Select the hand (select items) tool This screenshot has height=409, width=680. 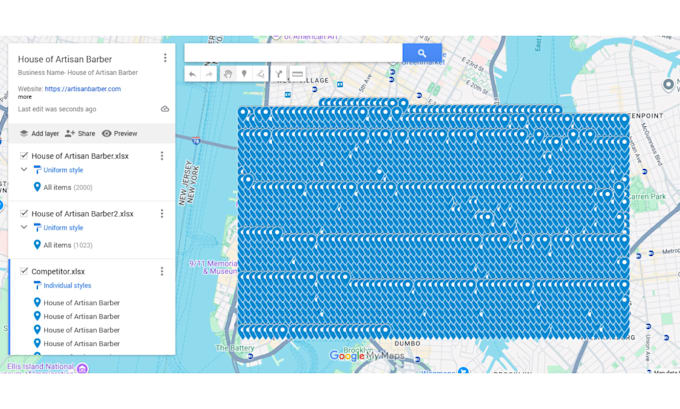(228, 74)
